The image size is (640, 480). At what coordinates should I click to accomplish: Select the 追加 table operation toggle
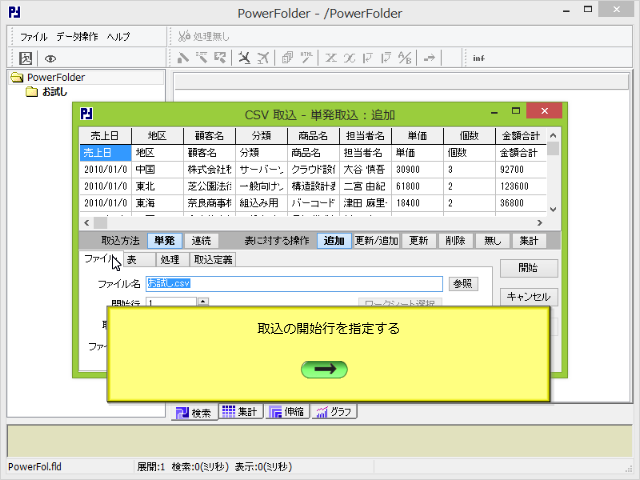pyautogui.click(x=334, y=240)
